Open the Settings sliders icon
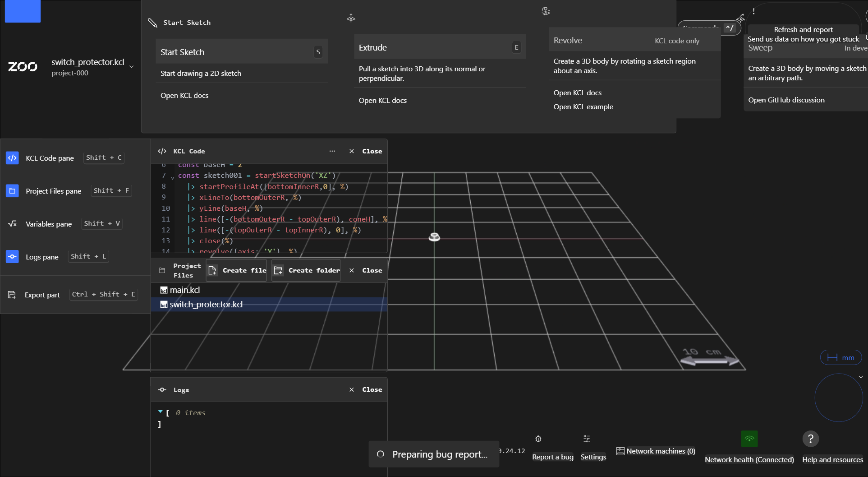The height and width of the screenshot is (477, 868). [587, 439]
